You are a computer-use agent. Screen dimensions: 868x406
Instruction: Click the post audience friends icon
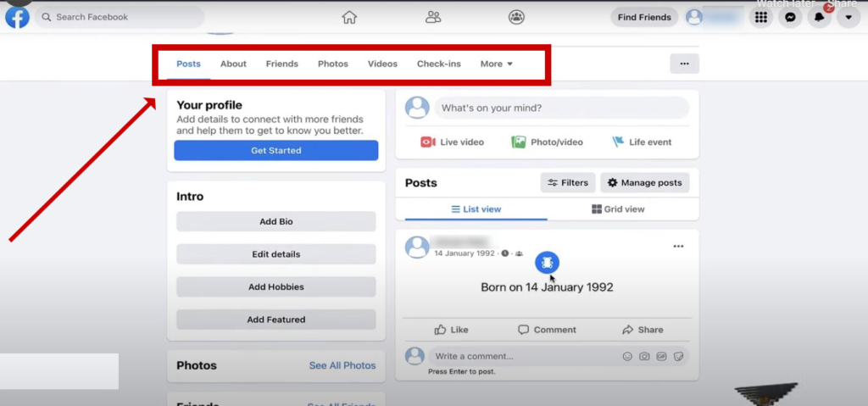pyautogui.click(x=519, y=253)
